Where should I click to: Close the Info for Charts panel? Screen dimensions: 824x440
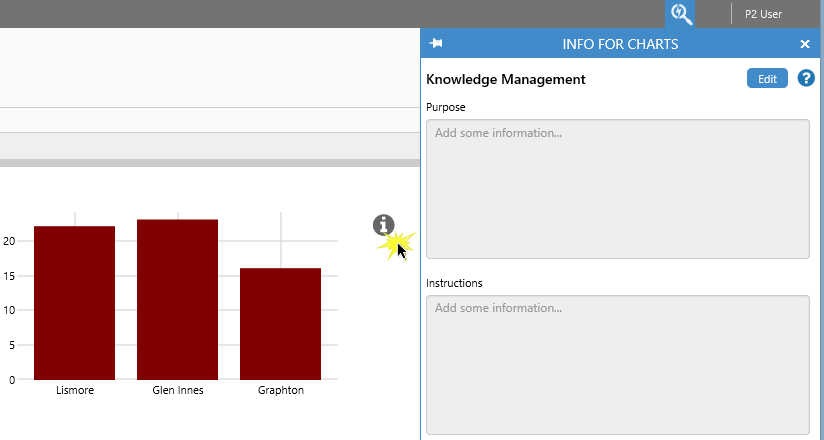(805, 44)
